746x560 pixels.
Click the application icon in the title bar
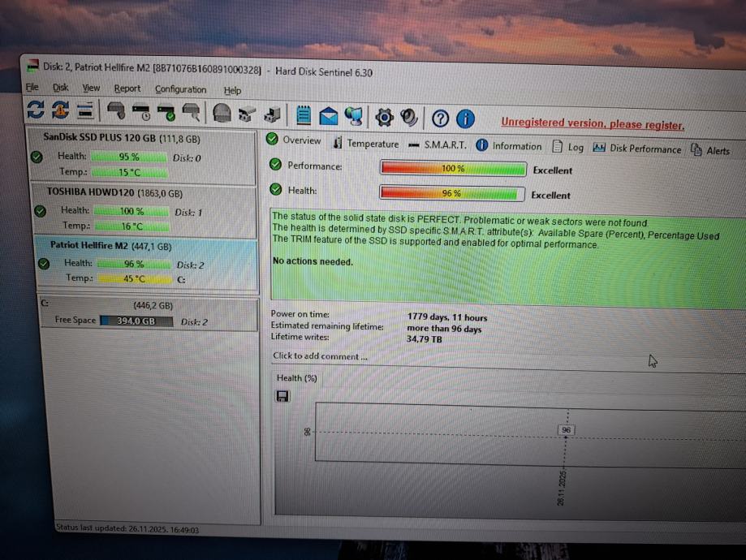32,66
